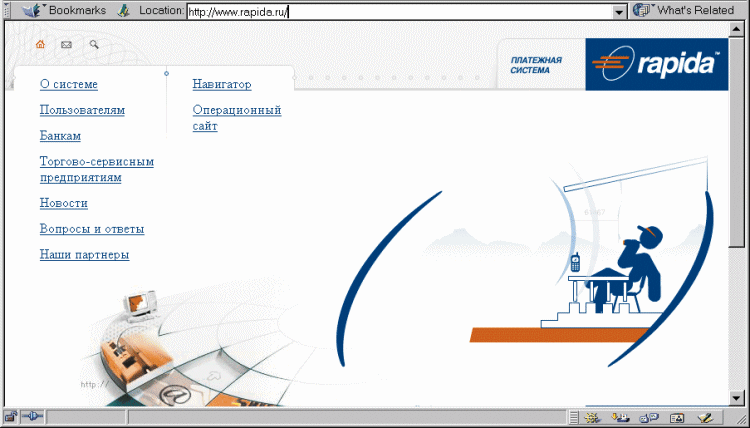The image size is (750, 428).
Task: Open the "Навигатор" link
Action: point(222,84)
